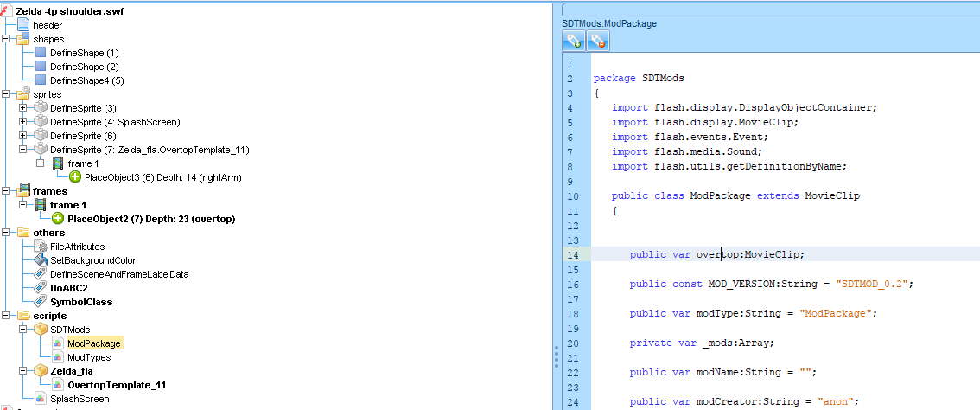The image size is (980, 410).
Task: Select ModTypes script in tree
Action: coord(88,357)
